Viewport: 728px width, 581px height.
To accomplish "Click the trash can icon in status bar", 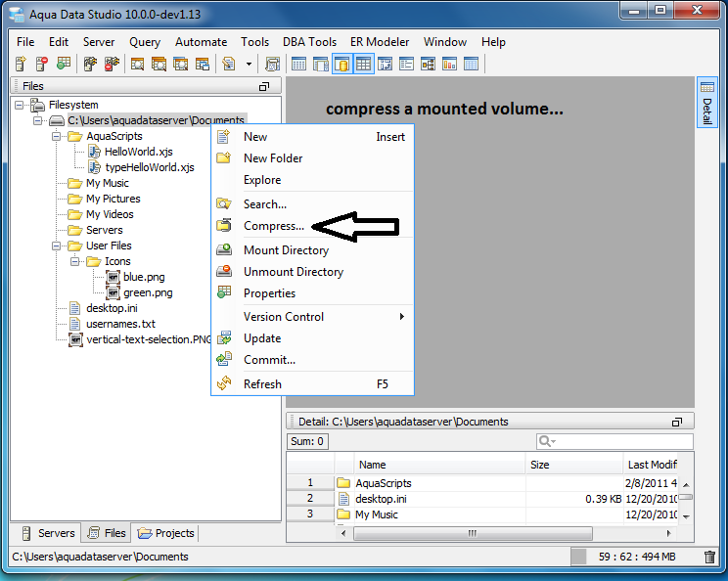I will coord(709,557).
